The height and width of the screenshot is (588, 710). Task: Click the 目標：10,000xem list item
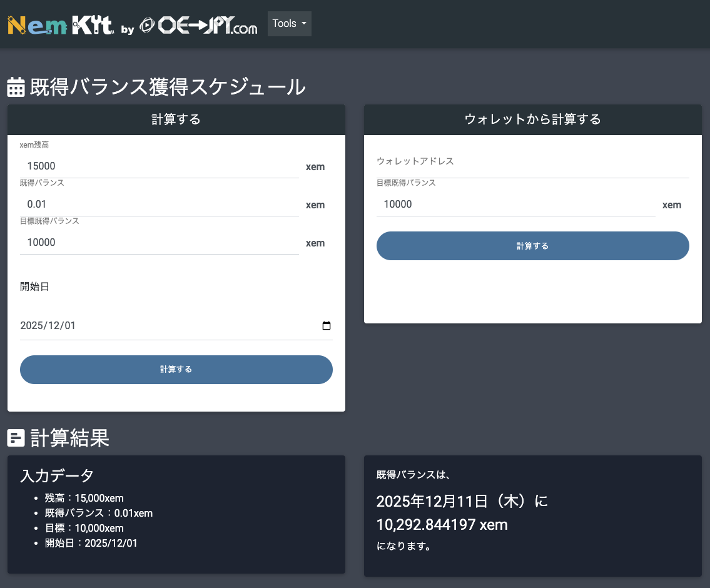click(84, 528)
